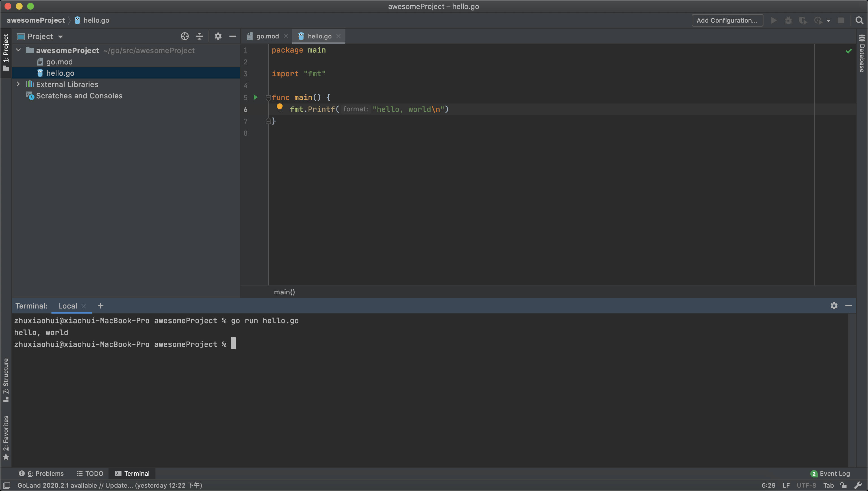This screenshot has height=491, width=868.
Task: Open Terminal settings gear icon
Action: coord(834,305)
